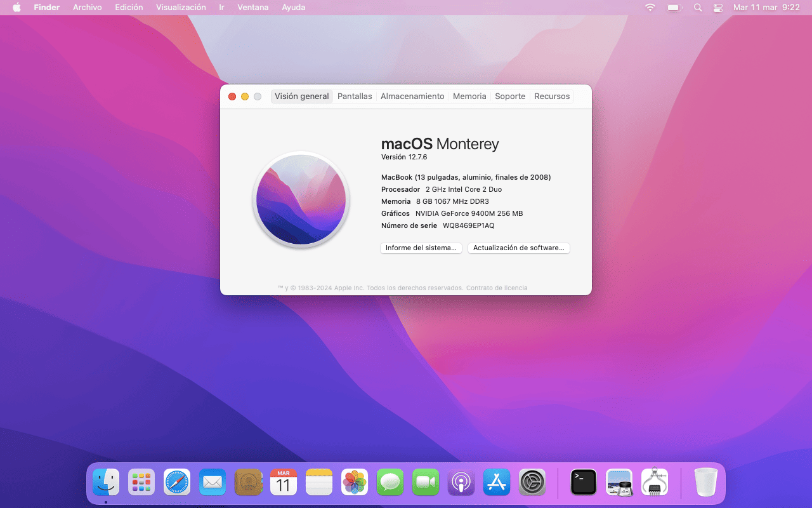This screenshot has height=508, width=812.
Task: Click the 2 GHz Intel Core 2 Duo text
Action: (x=464, y=189)
